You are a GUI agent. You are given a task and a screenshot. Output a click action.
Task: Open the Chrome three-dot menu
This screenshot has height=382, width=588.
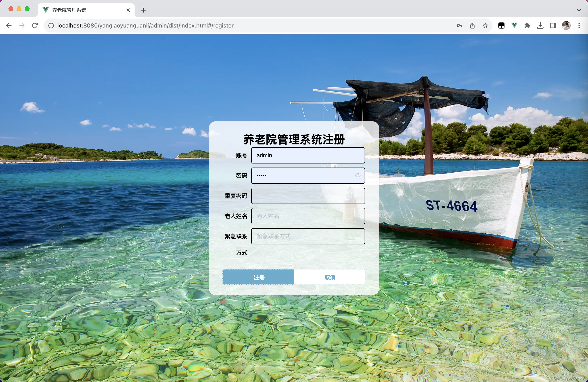coord(579,25)
